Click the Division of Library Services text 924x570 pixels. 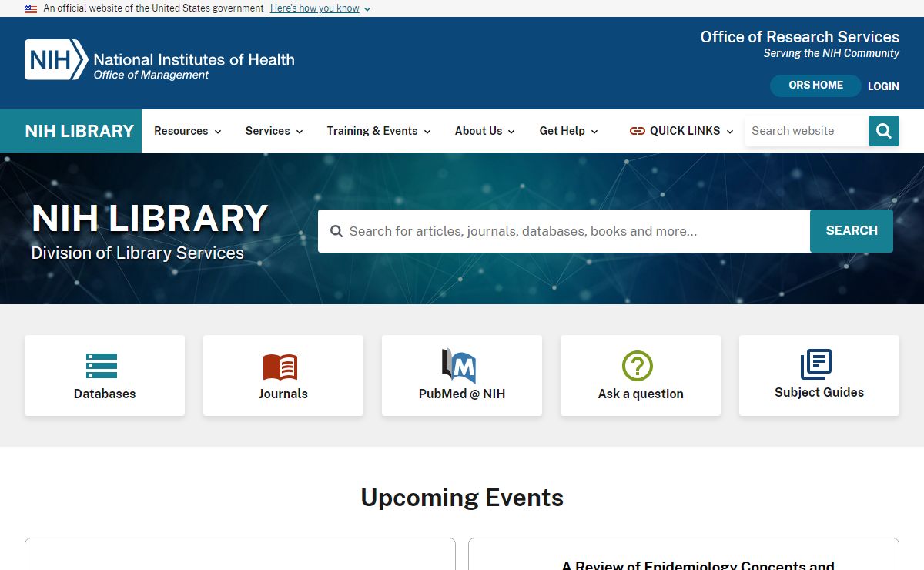click(x=138, y=253)
